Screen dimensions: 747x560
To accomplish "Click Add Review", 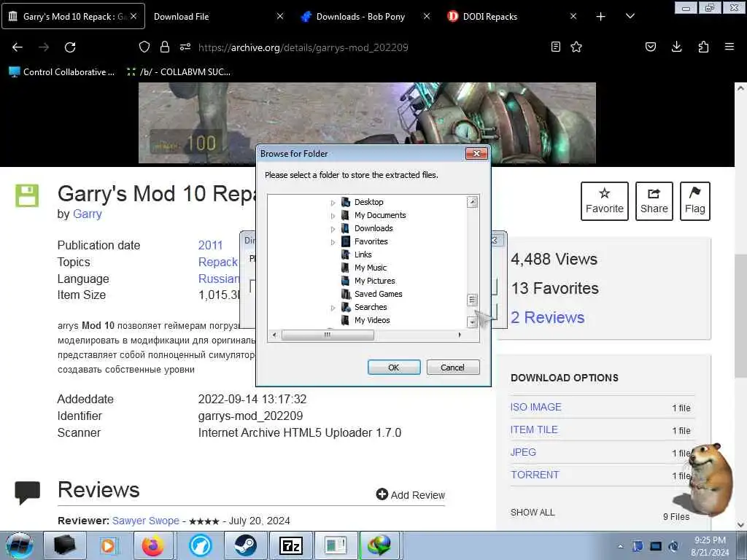I will 410,495.
